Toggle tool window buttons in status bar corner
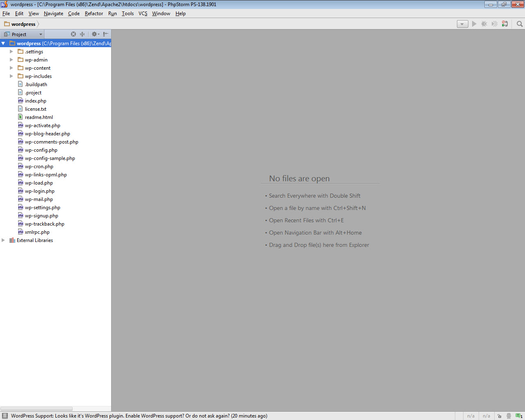 click(5, 416)
